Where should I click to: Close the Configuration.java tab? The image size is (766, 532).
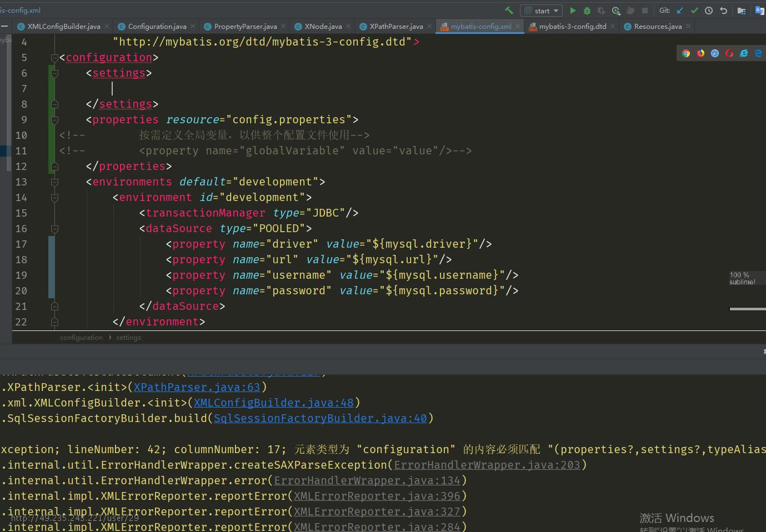pos(193,26)
